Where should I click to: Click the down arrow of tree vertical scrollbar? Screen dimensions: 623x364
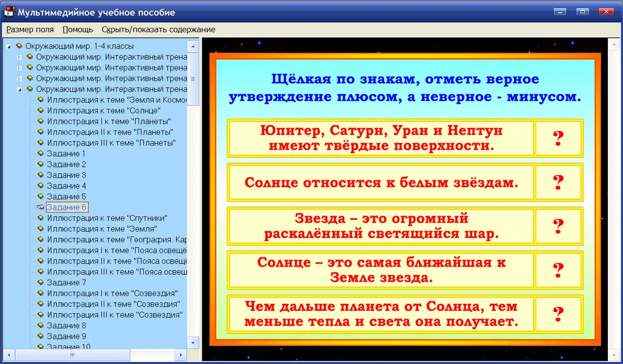click(x=193, y=343)
